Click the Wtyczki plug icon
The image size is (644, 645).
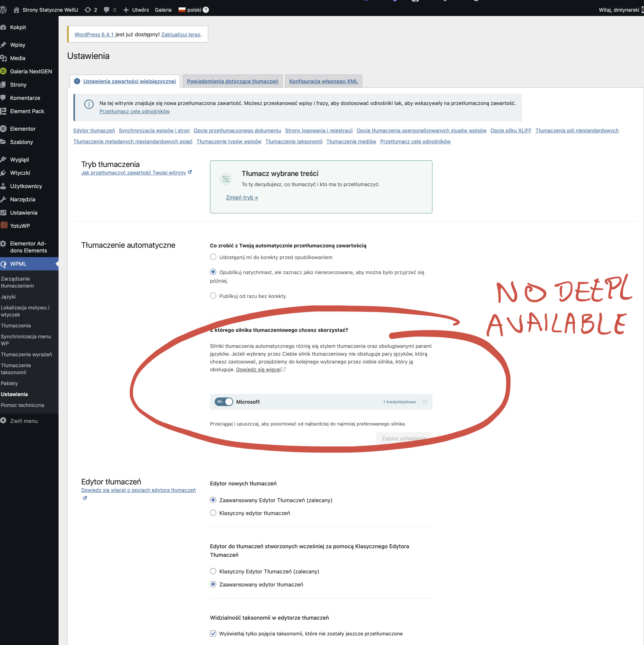tap(3, 173)
